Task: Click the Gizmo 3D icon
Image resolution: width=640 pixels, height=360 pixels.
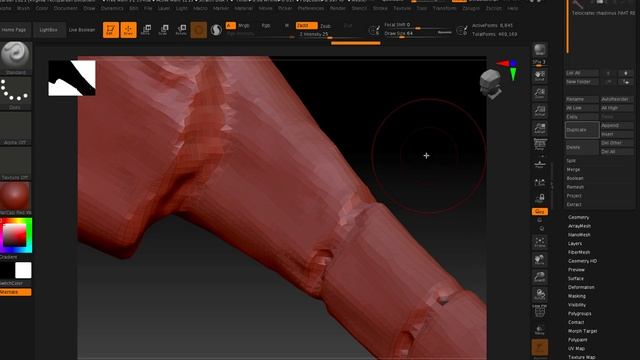Action: 199,30
